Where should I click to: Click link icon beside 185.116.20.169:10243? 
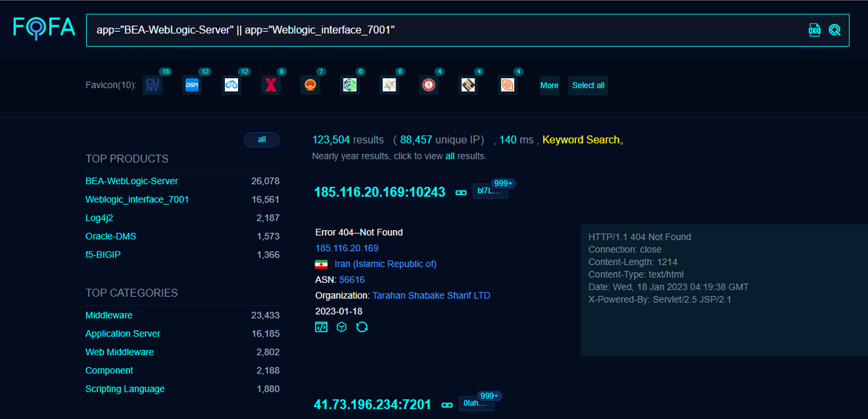[461, 192]
